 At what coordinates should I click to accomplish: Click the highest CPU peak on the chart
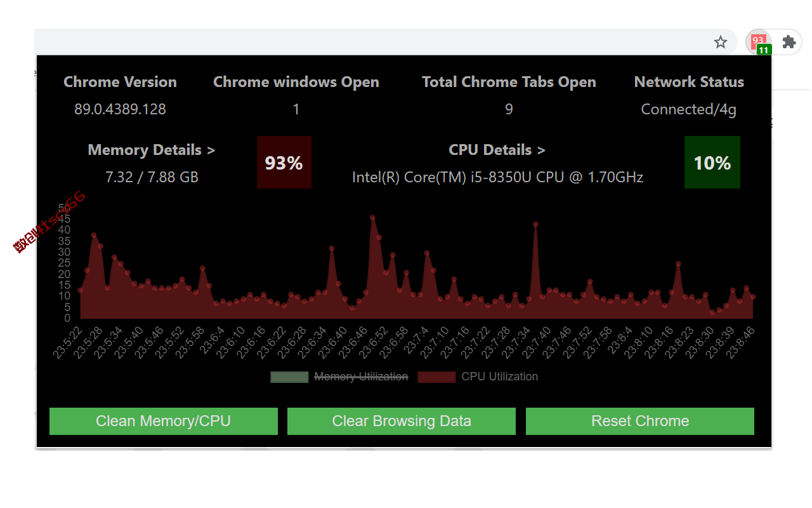(x=372, y=218)
